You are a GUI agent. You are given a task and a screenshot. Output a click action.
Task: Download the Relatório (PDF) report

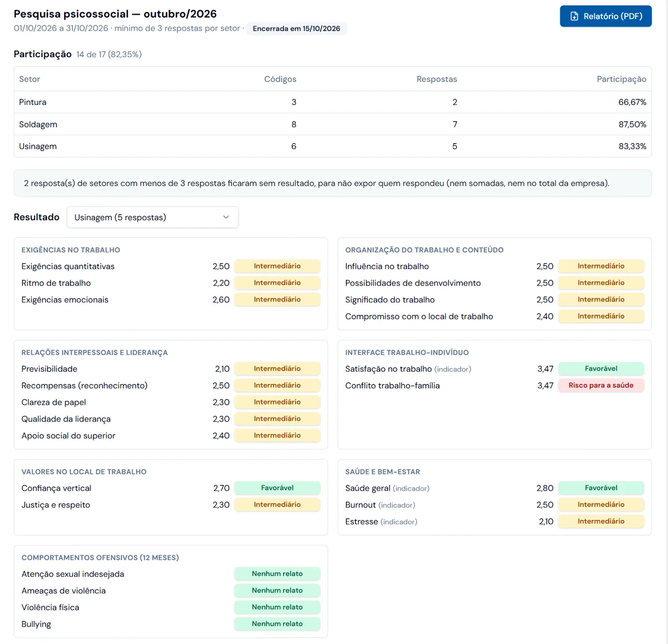[x=605, y=16]
